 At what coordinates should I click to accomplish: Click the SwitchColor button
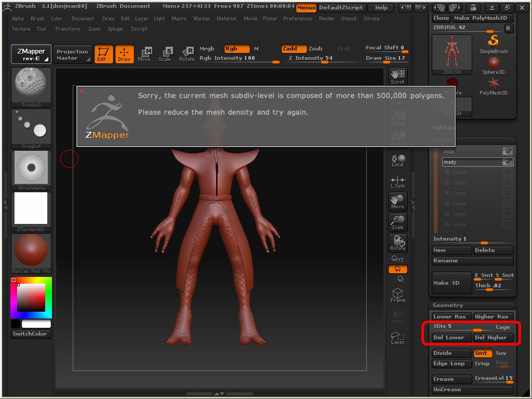click(31, 334)
